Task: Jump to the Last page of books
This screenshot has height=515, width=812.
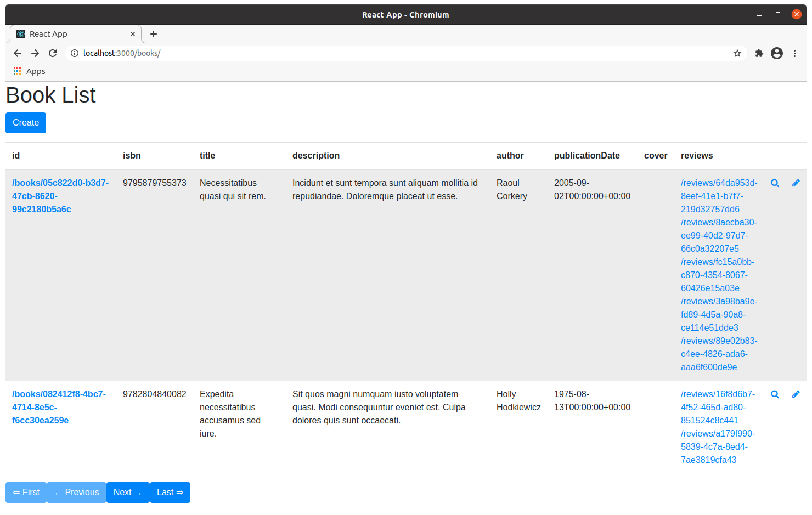Action: click(x=170, y=493)
